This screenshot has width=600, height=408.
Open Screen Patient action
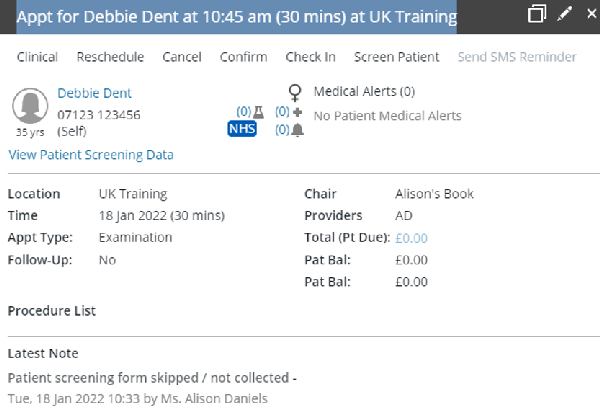click(396, 57)
